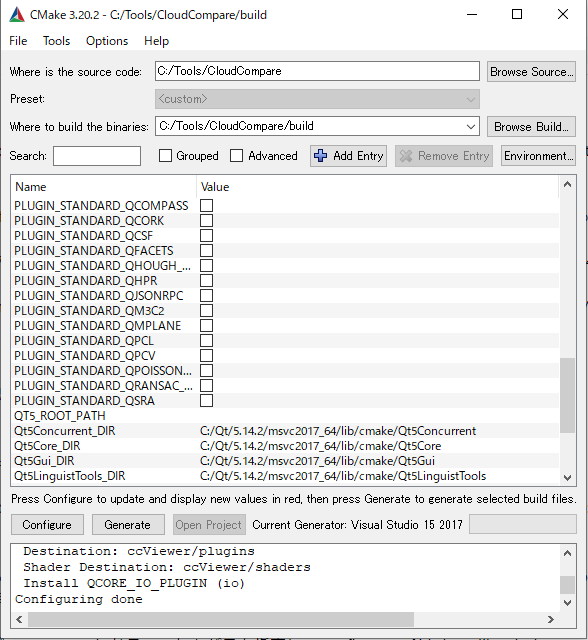Viewport: 588px width, 640px height.
Task: Check PLUGIN_STANDARD_QHPR checkbox
Action: point(206,280)
